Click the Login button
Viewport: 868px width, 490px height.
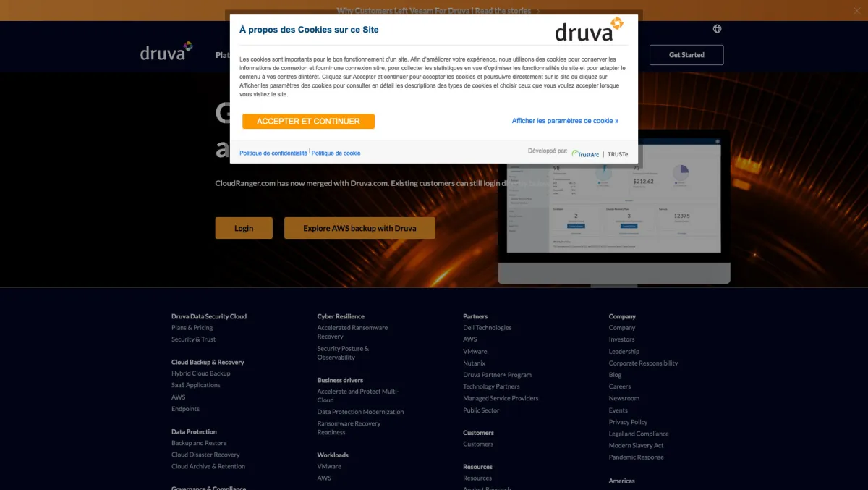[244, 228]
